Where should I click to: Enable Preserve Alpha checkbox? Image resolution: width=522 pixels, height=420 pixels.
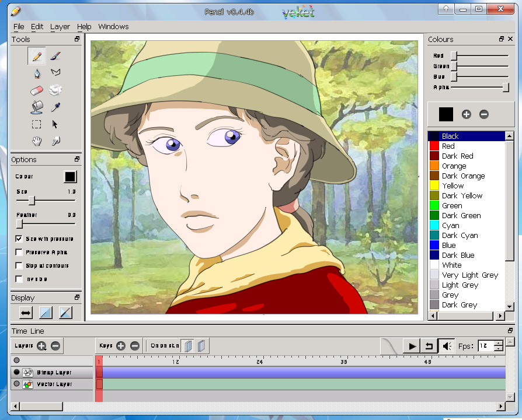(x=19, y=253)
